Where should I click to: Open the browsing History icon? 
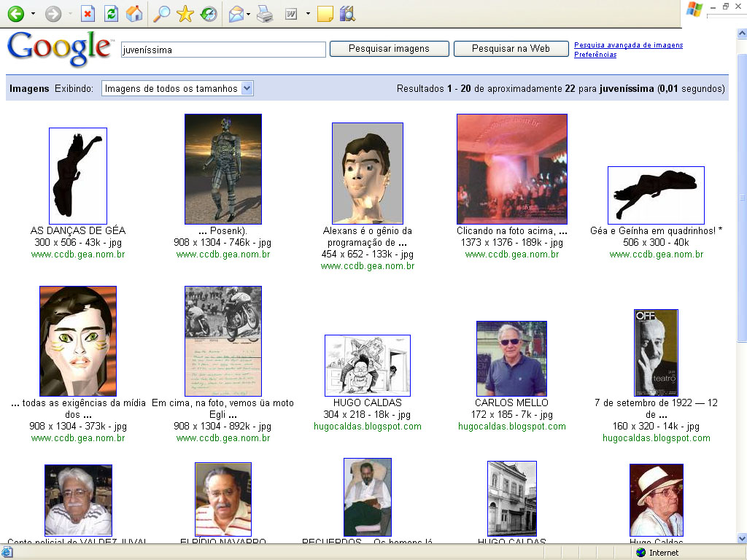tap(209, 14)
